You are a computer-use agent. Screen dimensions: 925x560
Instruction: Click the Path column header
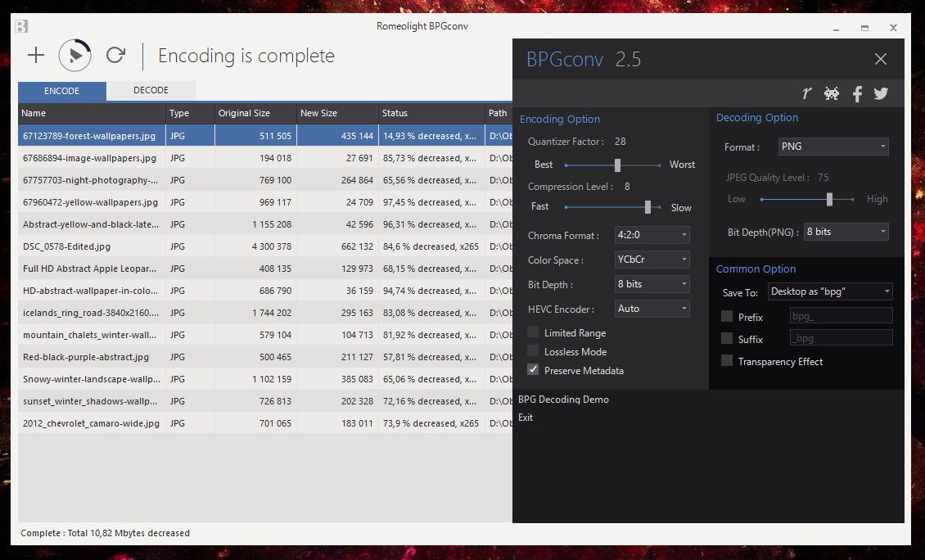pyautogui.click(x=499, y=113)
